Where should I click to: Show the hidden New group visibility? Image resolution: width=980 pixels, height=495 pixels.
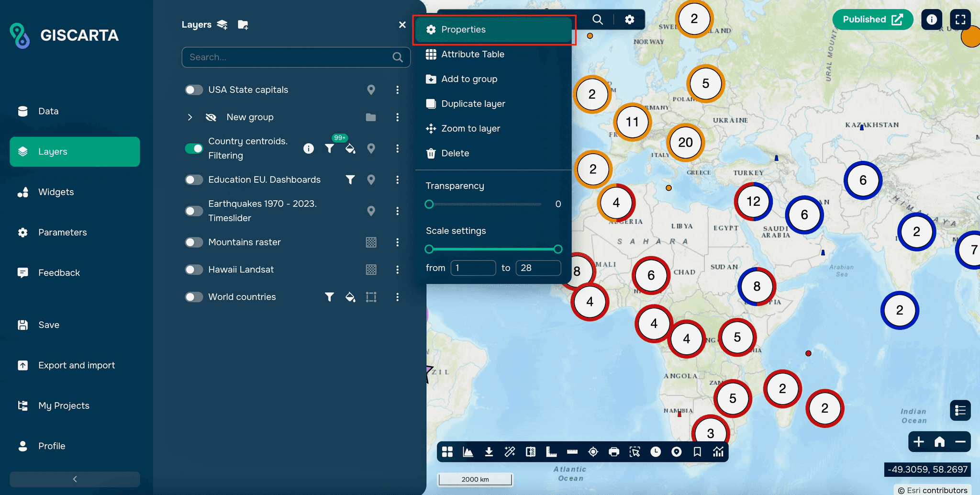211,117
